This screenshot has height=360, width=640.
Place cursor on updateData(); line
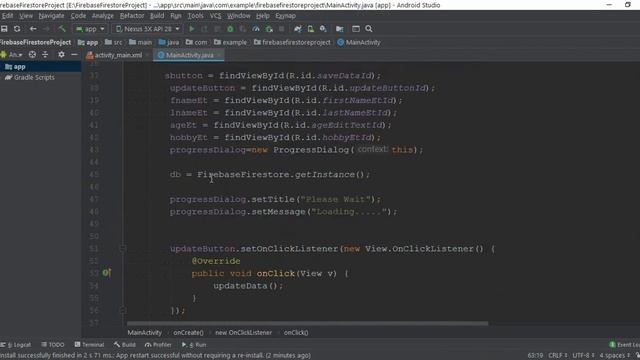pos(248,286)
